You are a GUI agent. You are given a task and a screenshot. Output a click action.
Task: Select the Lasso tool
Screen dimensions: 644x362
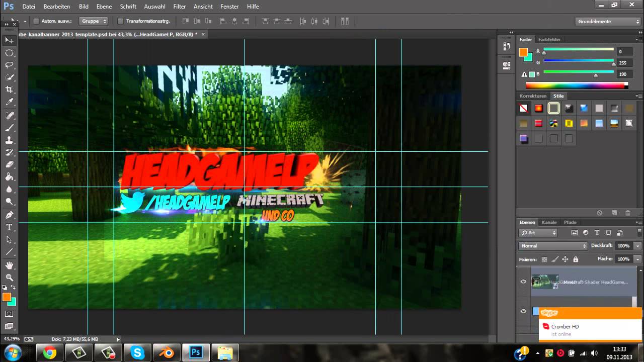point(9,65)
